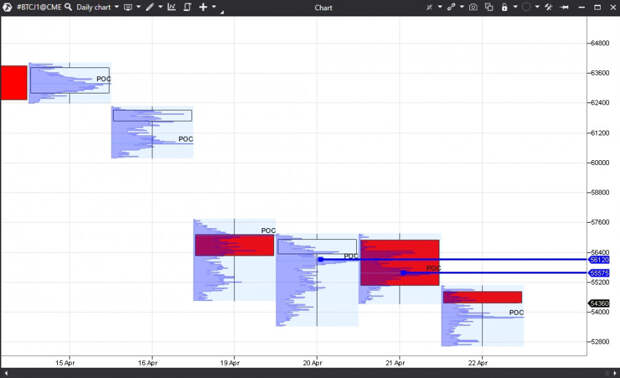Open the Daily chart timeframe dropdown

[97, 7]
